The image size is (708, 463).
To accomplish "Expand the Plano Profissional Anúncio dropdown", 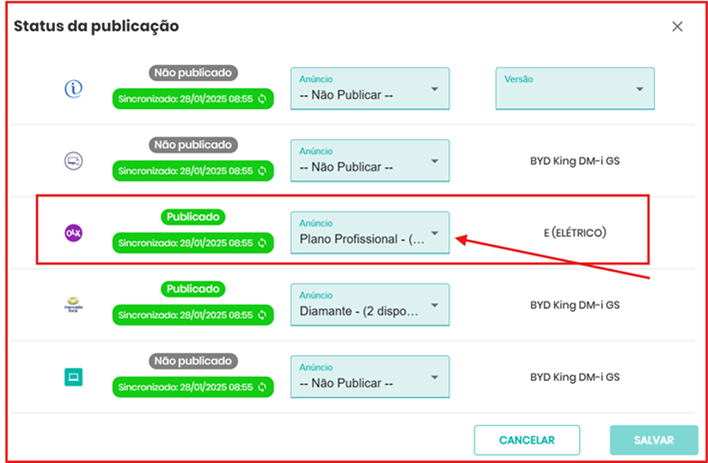I will tap(370, 233).
